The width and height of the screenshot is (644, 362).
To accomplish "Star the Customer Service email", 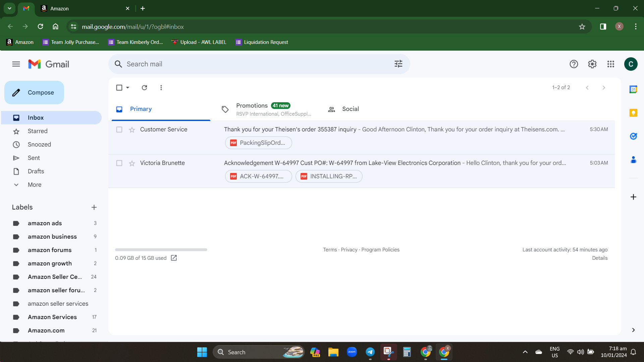I will [132, 130].
